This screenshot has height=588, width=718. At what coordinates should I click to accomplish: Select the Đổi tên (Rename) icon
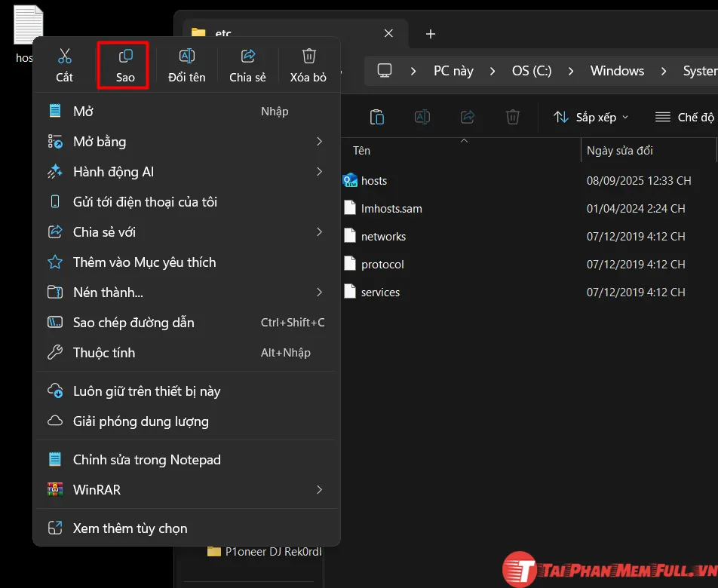(x=185, y=66)
